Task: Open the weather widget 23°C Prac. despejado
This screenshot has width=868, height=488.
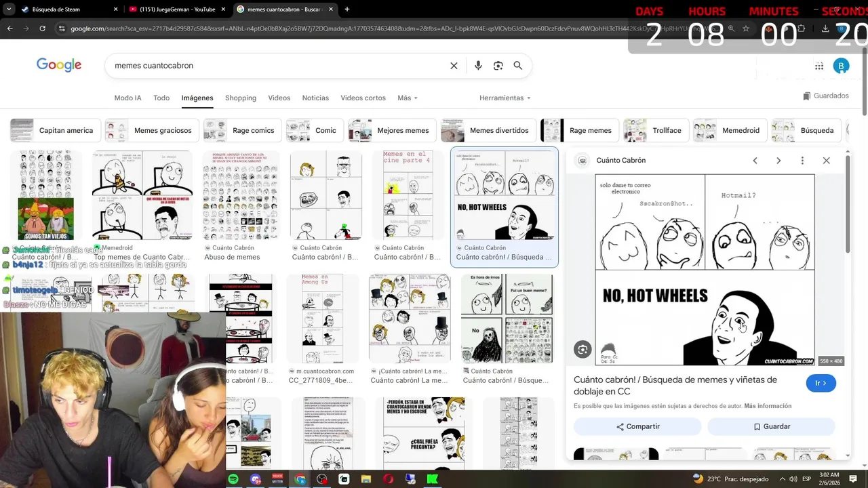Action: point(731,479)
